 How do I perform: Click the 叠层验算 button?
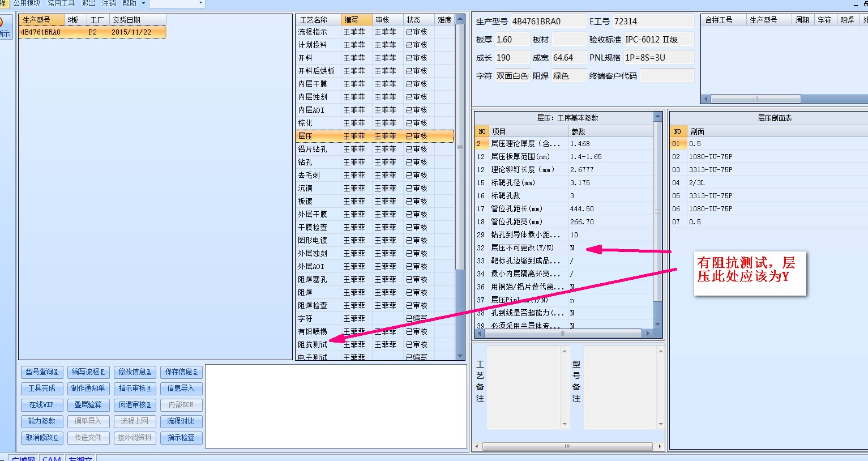point(88,405)
